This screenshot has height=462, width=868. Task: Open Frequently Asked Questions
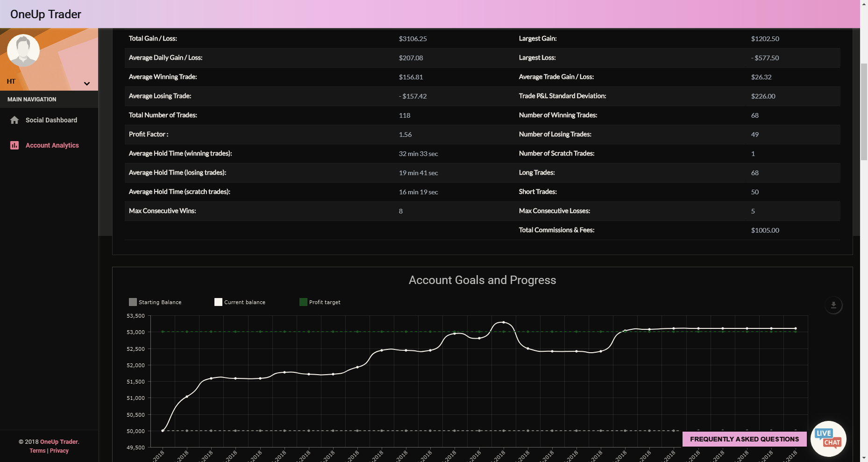pyautogui.click(x=745, y=439)
